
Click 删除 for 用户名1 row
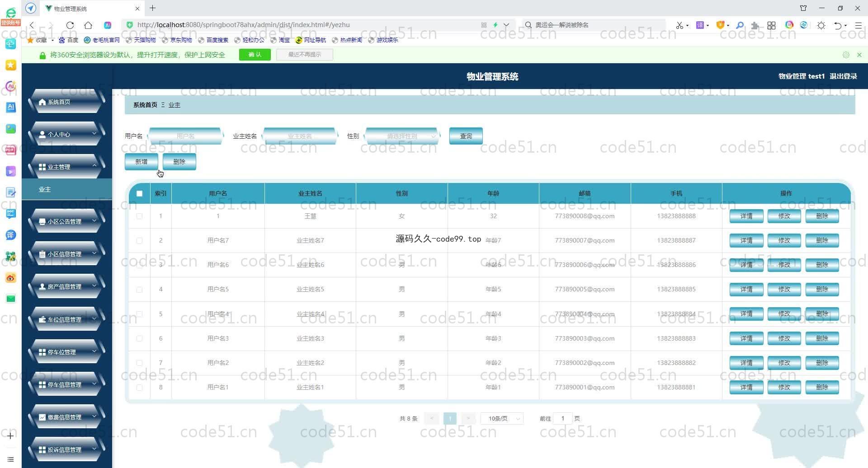click(x=822, y=388)
